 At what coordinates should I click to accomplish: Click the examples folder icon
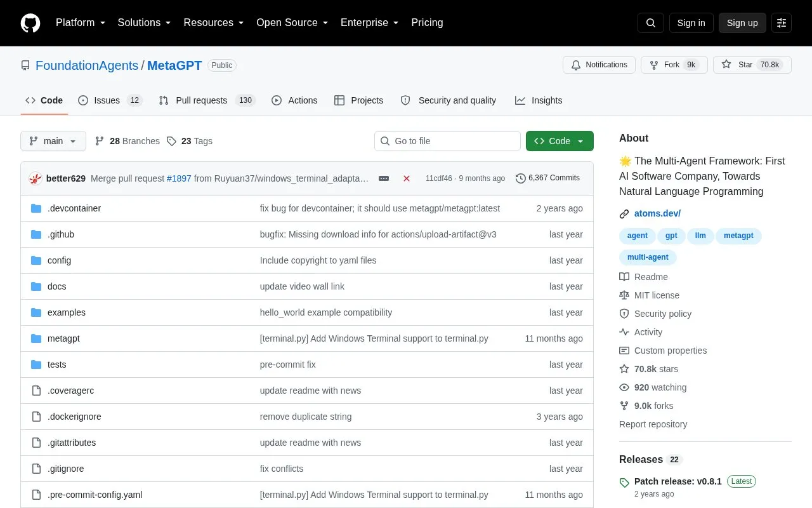pos(36,312)
